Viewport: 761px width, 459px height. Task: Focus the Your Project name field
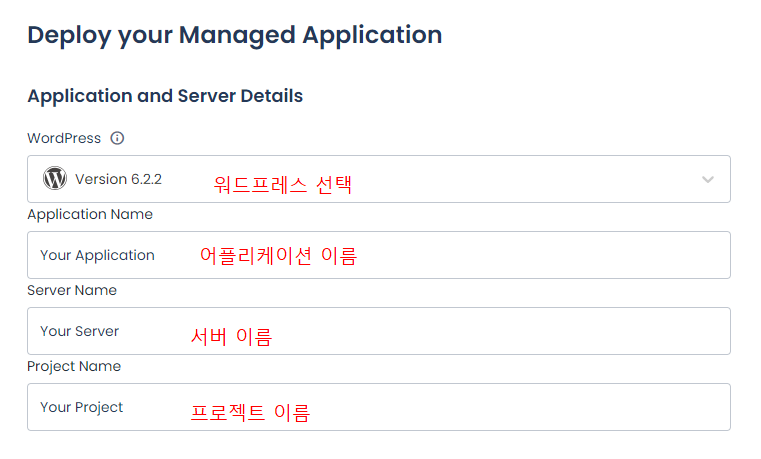379,407
